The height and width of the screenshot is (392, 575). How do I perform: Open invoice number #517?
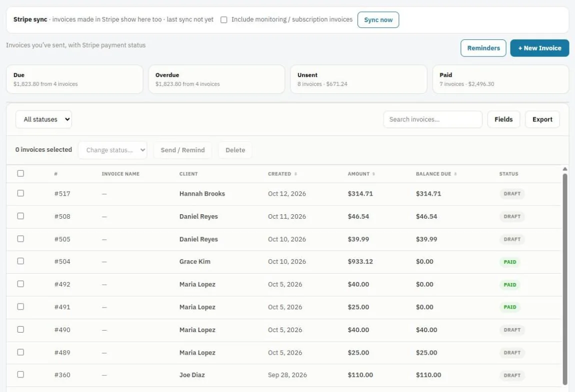click(62, 194)
